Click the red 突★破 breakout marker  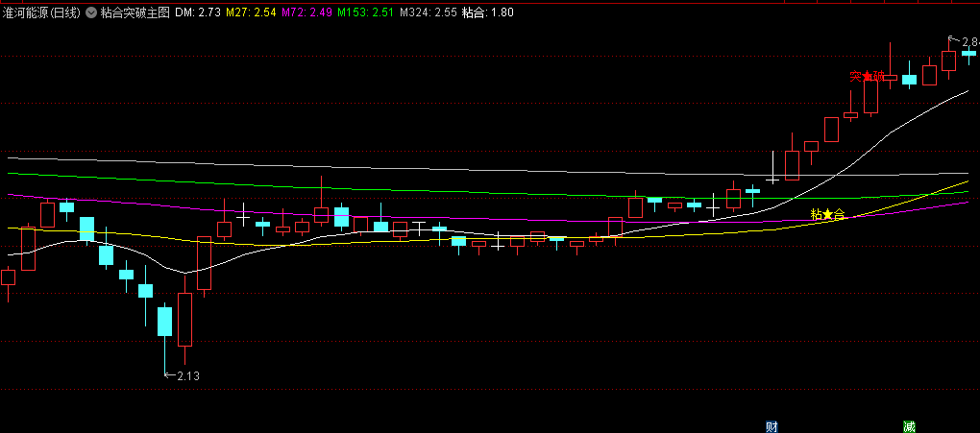(x=867, y=76)
